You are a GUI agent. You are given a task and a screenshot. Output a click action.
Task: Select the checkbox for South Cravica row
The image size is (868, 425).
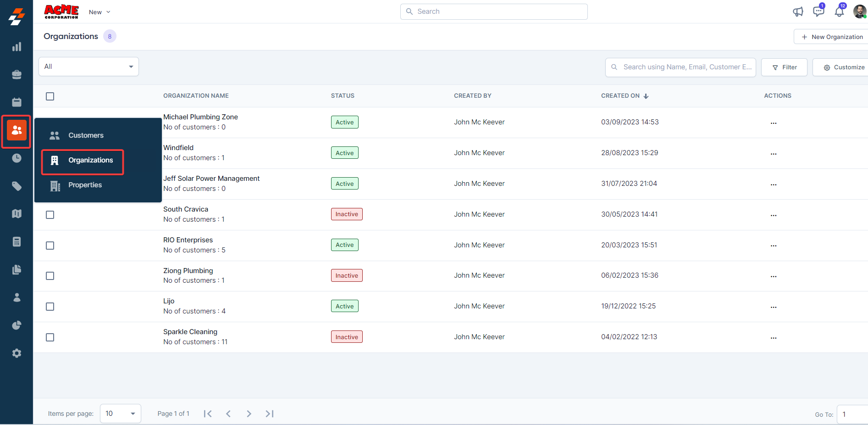pyautogui.click(x=50, y=215)
